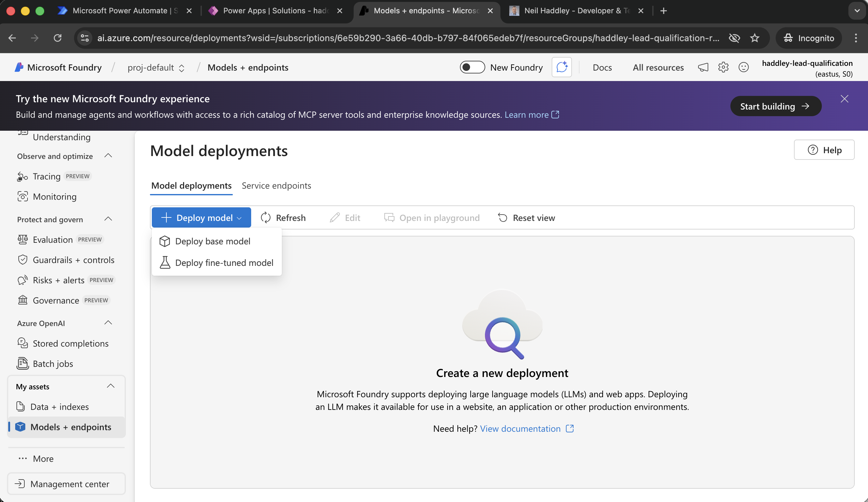Screen dimensions: 868x502
Task: Collapse the My assets section
Action: click(x=111, y=386)
